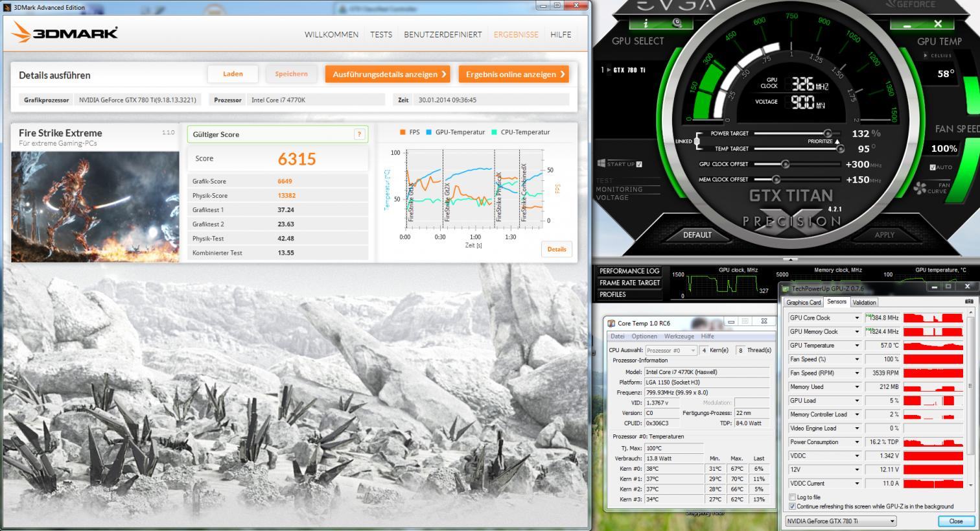This screenshot has width=980, height=531.
Task: Click APPLY in EVGA Precision
Action: click(884, 235)
